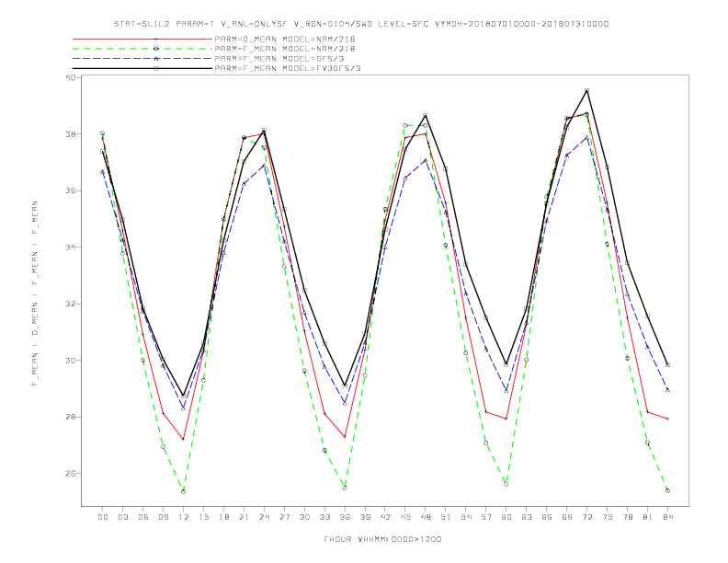Click the vertical y-axis title F_MEAN | O_MEAN

(x=35, y=293)
